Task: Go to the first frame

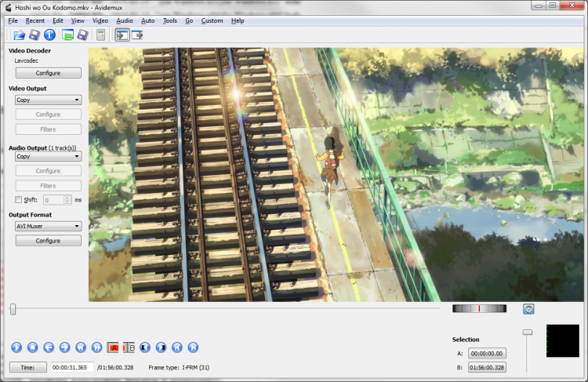Action: [x=177, y=347]
